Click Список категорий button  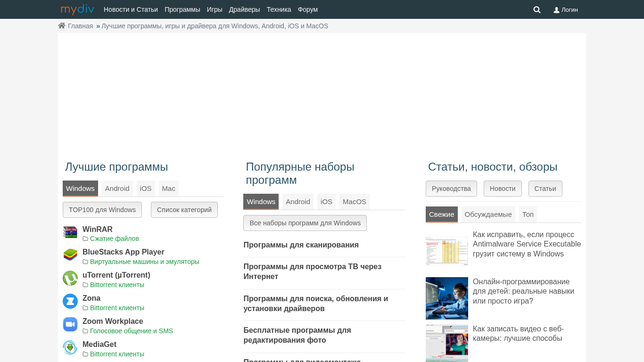tap(184, 210)
